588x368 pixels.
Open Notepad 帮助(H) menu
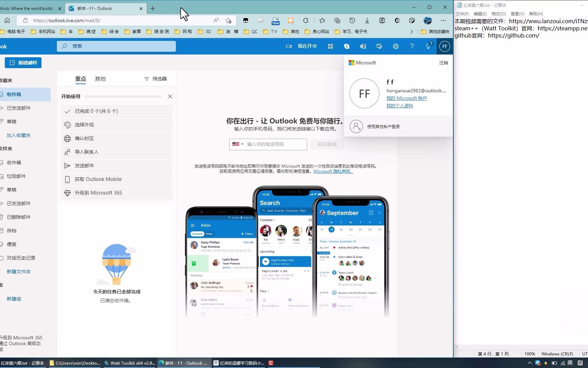click(x=536, y=14)
